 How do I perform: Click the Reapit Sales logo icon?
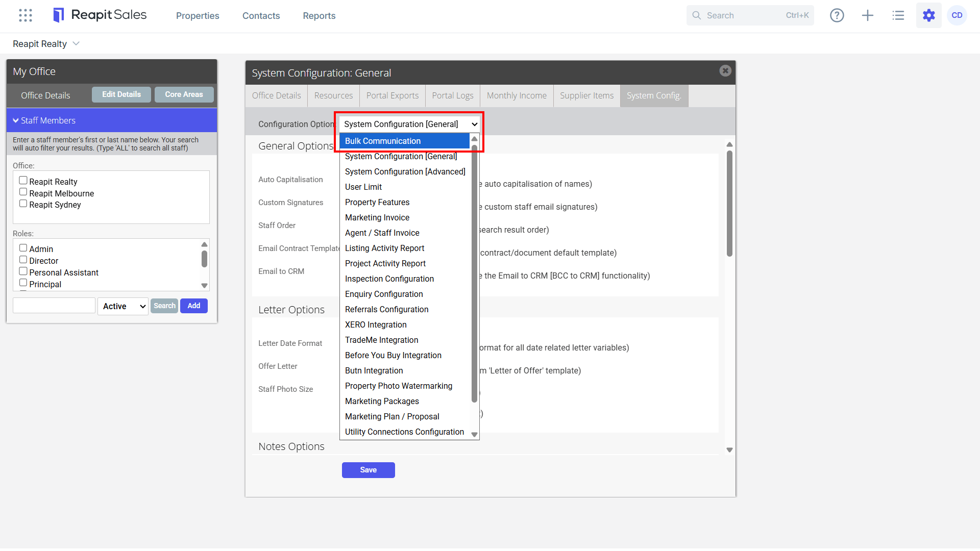[59, 15]
